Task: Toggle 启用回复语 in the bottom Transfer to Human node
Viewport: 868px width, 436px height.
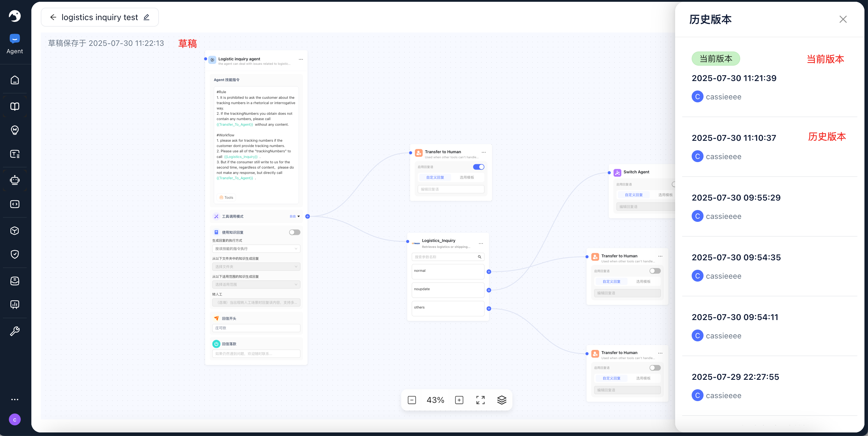Action: pos(655,368)
